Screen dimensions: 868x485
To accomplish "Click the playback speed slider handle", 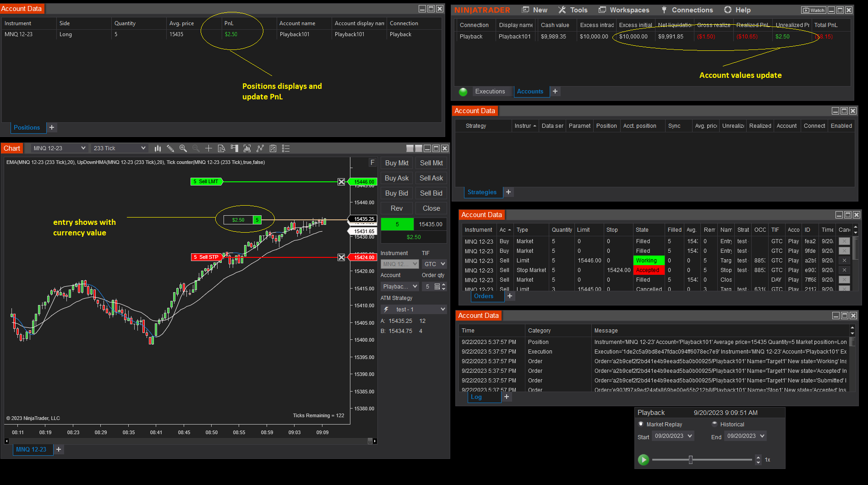I will pyautogui.click(x=690, y=460).
